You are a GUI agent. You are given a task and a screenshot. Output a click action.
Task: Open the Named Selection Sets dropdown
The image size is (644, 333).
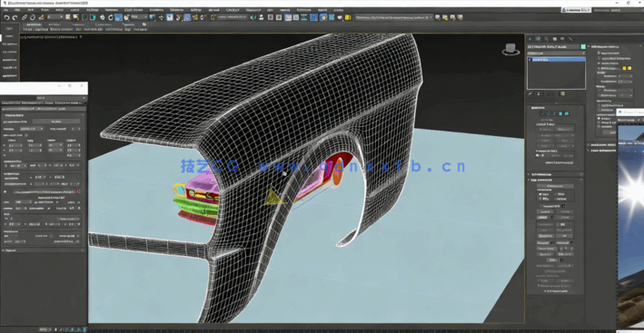coord(233,17)
